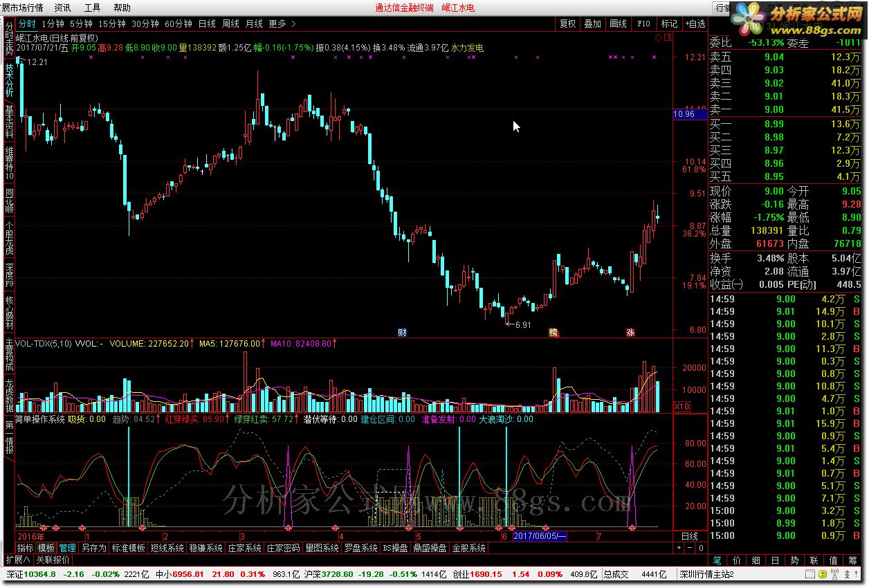Click the diamond icon above the price axis
This screenshot has height=588, width=869.
coord(657,37)
